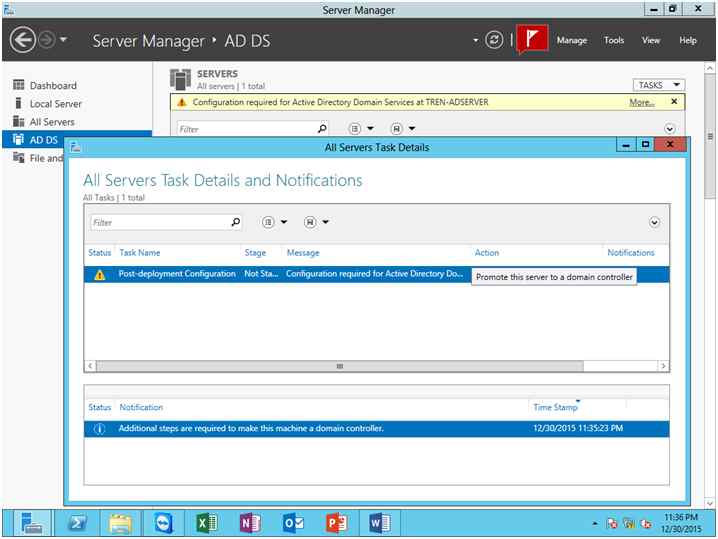Open the red notifications flag
This screenshot has width=718, height=539.
point(532,39)
